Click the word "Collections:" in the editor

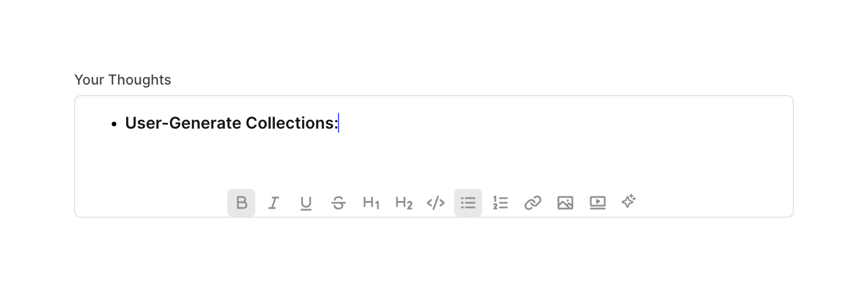pyautogui.click(x=292, y=123)
